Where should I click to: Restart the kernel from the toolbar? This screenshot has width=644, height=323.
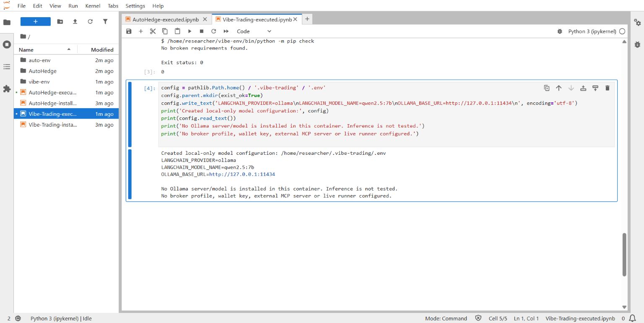click(214, 31)
